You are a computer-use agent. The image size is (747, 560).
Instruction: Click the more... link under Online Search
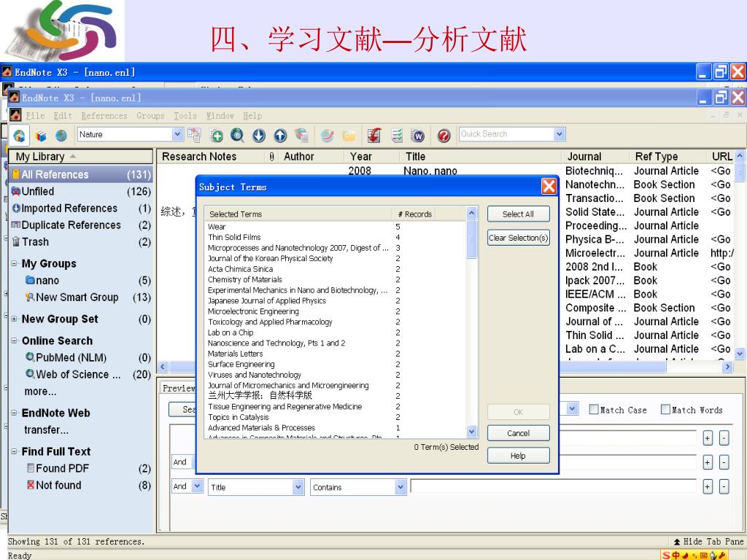[x=40, y=391]
